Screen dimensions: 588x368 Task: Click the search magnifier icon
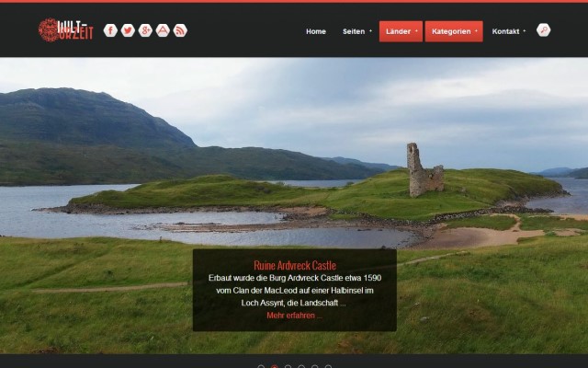[x=543, y=30]
